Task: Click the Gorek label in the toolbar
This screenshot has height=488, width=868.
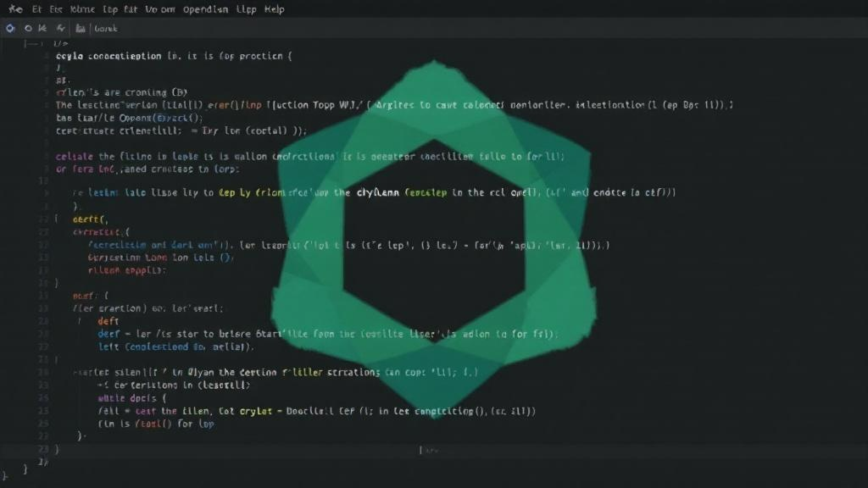Action: (106, 29)
